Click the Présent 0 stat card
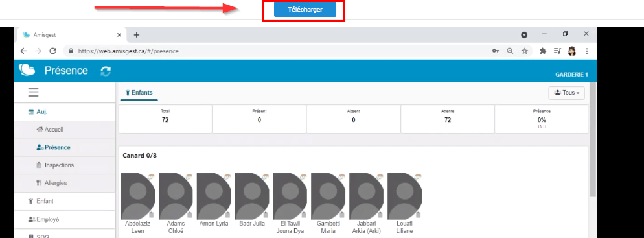This screenshot has width=644, height=238. click(x=259, y=119)
